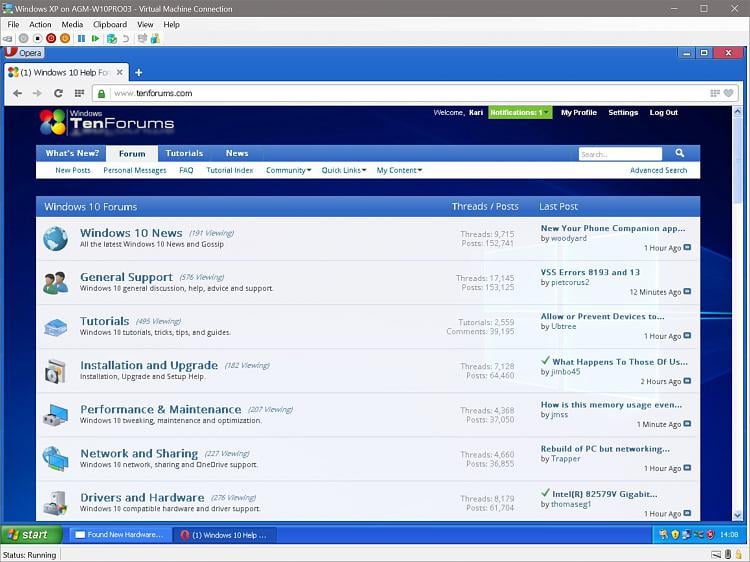750x562 pixels.
Task: Open the Opera Speed Dial grid
Action: coord(79,93)
